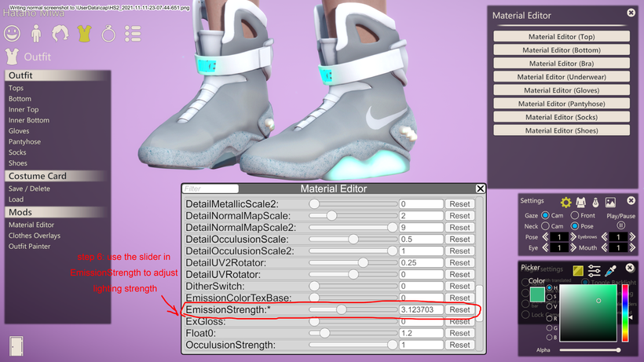Select Neck Cam radio button
Viewport: 644px width, 362px height.
[x=545, y=225]
